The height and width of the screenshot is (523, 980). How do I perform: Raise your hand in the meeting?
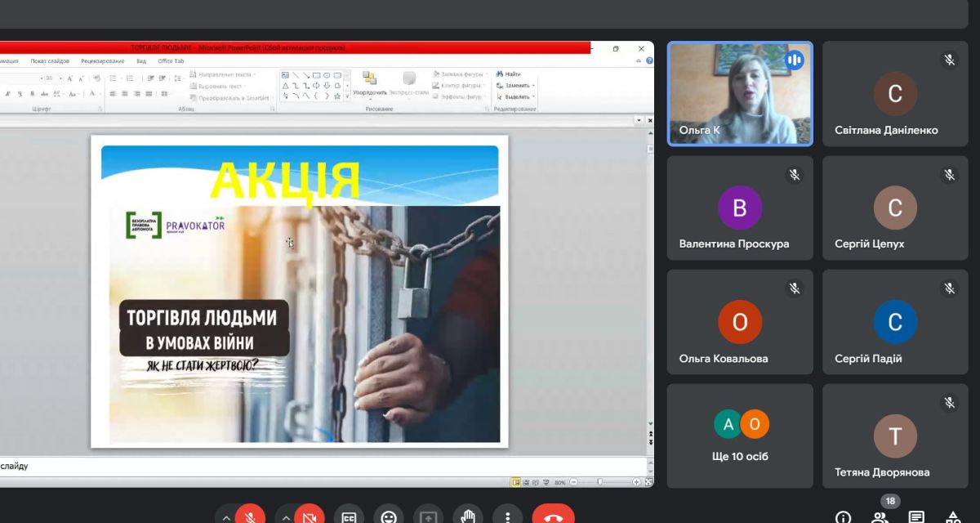468,516
